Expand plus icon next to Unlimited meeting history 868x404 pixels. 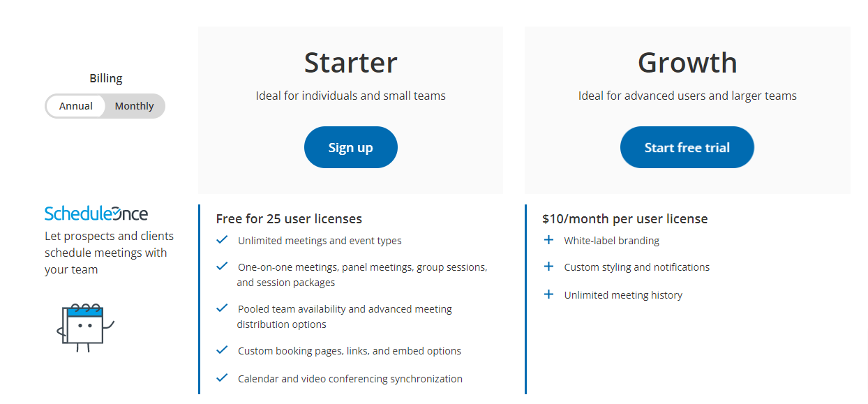[548, 294]
